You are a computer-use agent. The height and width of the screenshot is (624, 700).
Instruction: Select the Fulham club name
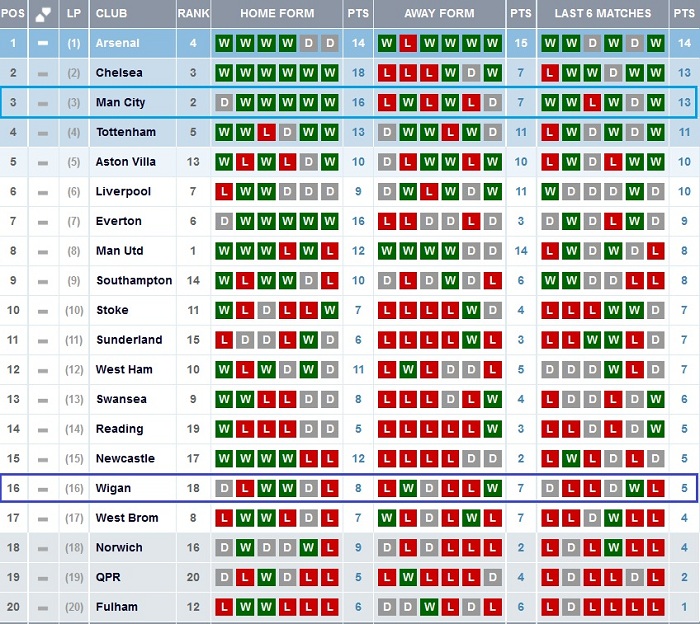tap(117, 607)
